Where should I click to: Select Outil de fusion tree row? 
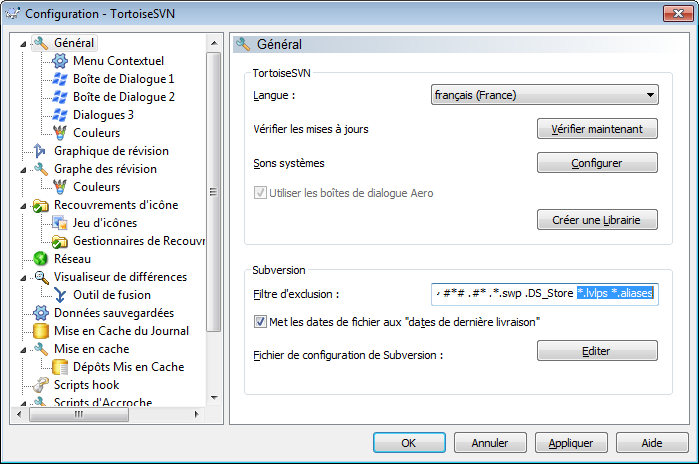(111, 295)
